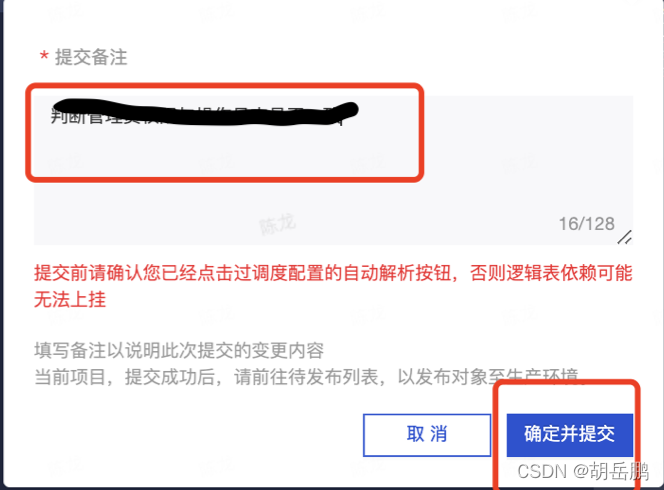
Task: Click the CSDN @胡岳鹏 watermark
Action: (583, 471)
